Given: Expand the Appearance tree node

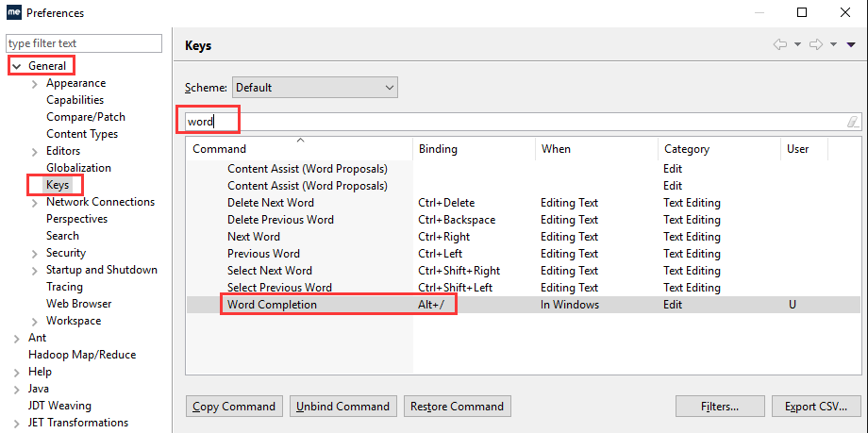Looking at the screenshot, I should coord(34,83).
